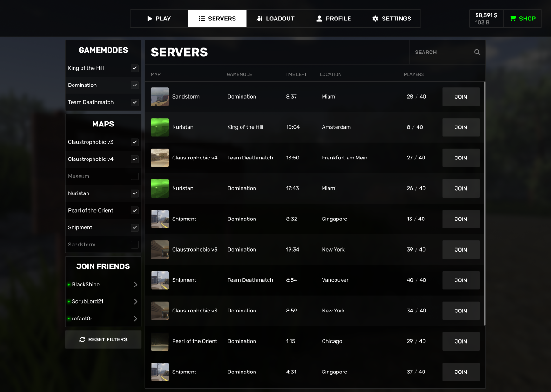Join the Sandstorm server in Miami
Viewport: 551px width, 392px height.
click(460, 96)
